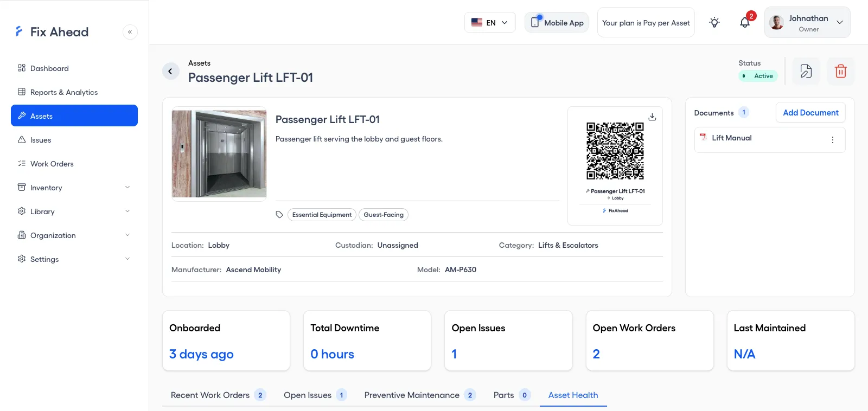Switch to Preventive Maintenance tab
This screenshot has height=411, width=868.
pos(420,395)
